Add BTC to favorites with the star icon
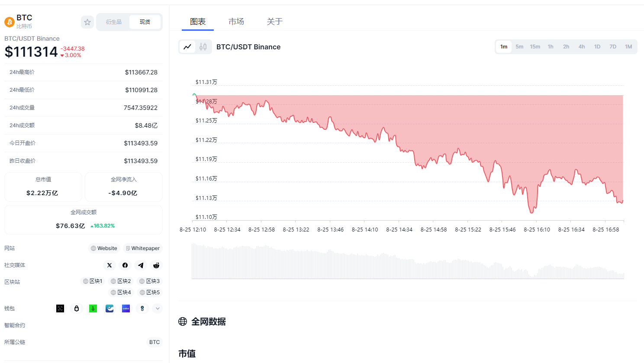The image size is (644, 363). coord(87,22)
